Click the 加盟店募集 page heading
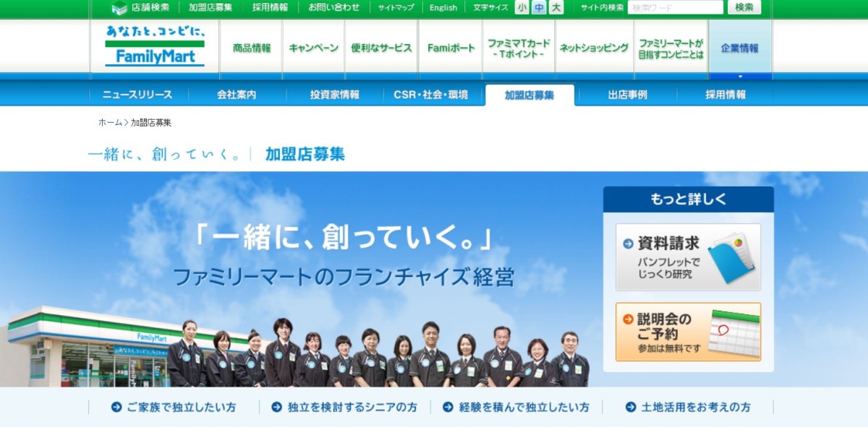This screenshot has height=443, width=868. pos(305,154)
